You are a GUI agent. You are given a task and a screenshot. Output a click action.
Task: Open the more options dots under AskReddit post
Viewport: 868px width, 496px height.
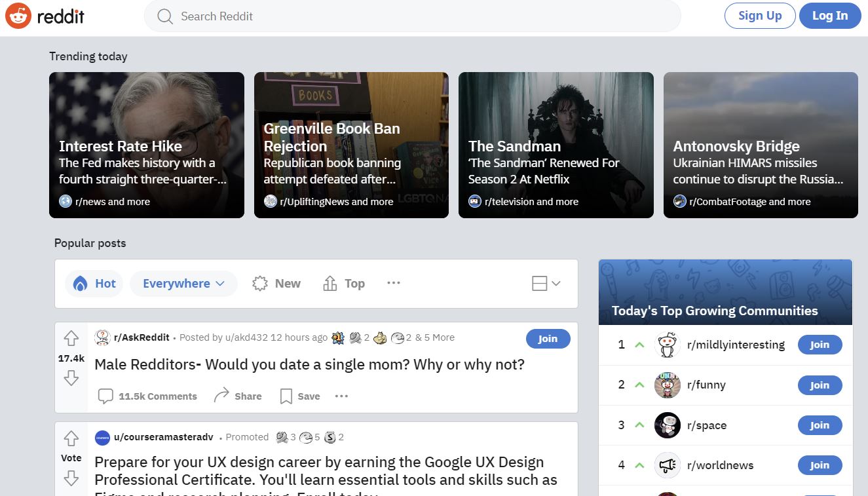(341, 396)
